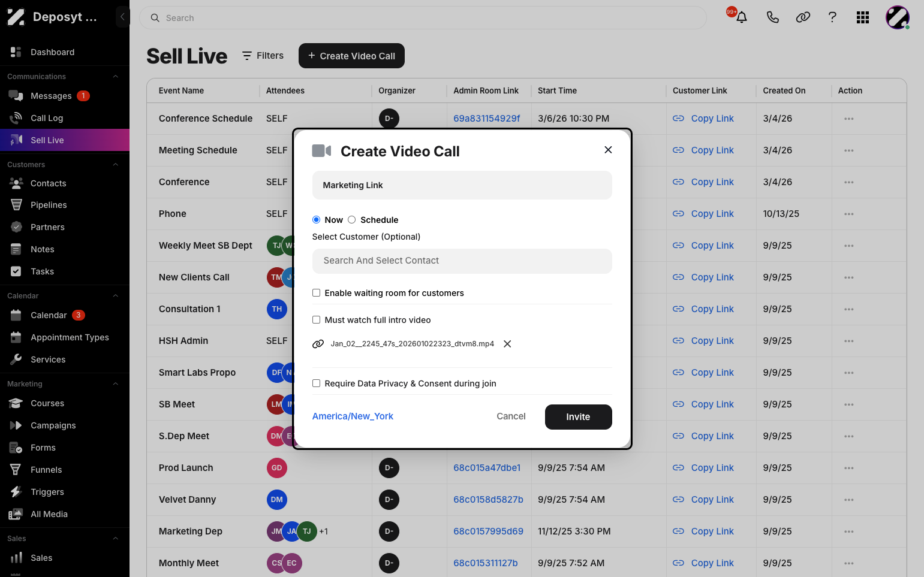Click Cancel in the dialog
Viewport: 924px width, 577px height.
511,416
